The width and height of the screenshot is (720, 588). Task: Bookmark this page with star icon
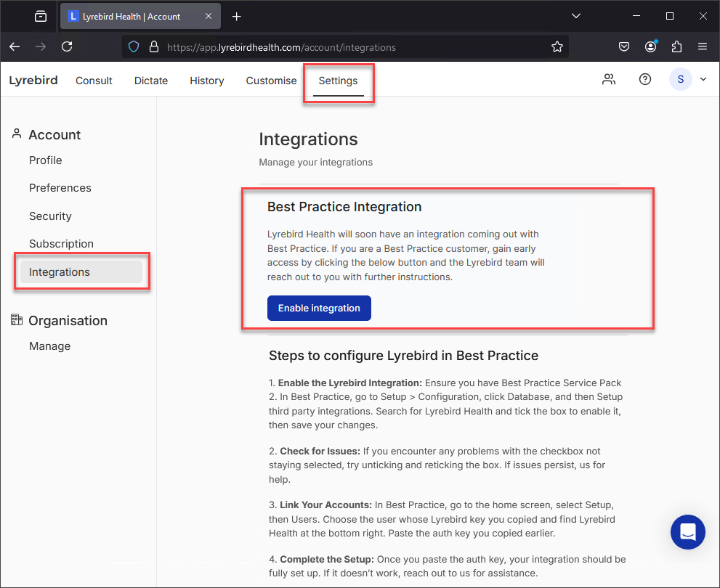(x=557, y=46)
